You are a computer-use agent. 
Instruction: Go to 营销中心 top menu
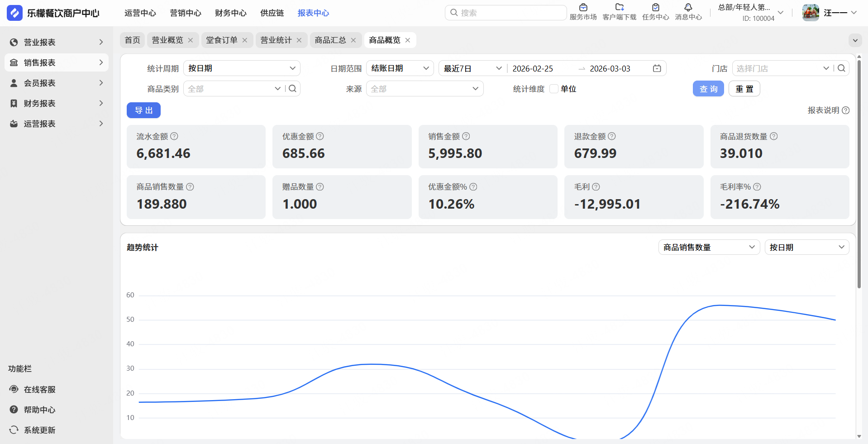[186, 13]
